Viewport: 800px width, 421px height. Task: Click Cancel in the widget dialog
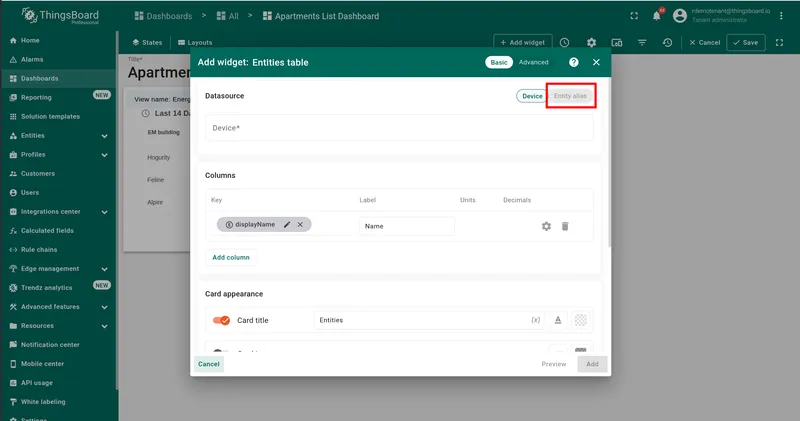209,364
